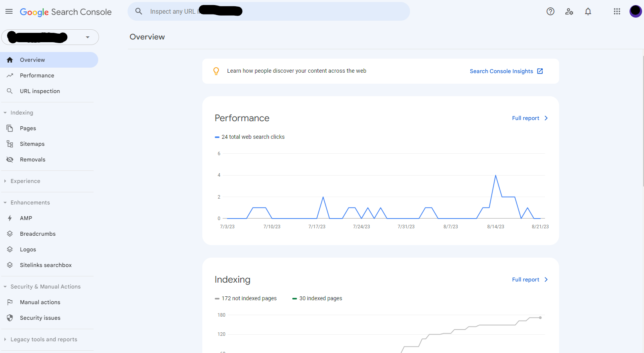Open Pages report in sidebar

pyautogui.click(x=49, y=128)
